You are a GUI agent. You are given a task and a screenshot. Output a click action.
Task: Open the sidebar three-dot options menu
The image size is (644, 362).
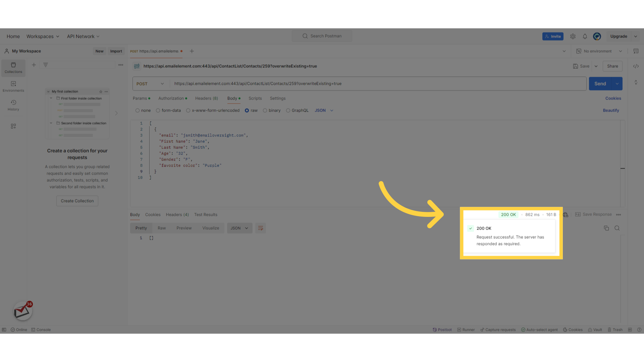[x=121, y=65]
